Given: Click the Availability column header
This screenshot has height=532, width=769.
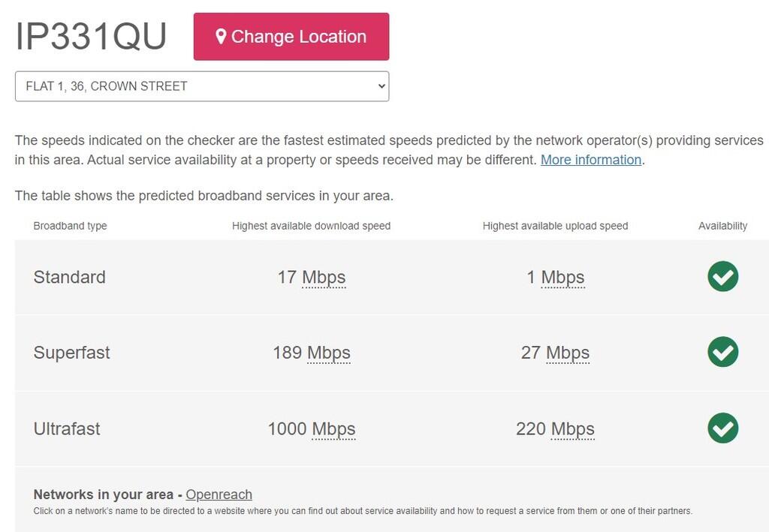Looking at the screenshot, I should pos(723,225).
